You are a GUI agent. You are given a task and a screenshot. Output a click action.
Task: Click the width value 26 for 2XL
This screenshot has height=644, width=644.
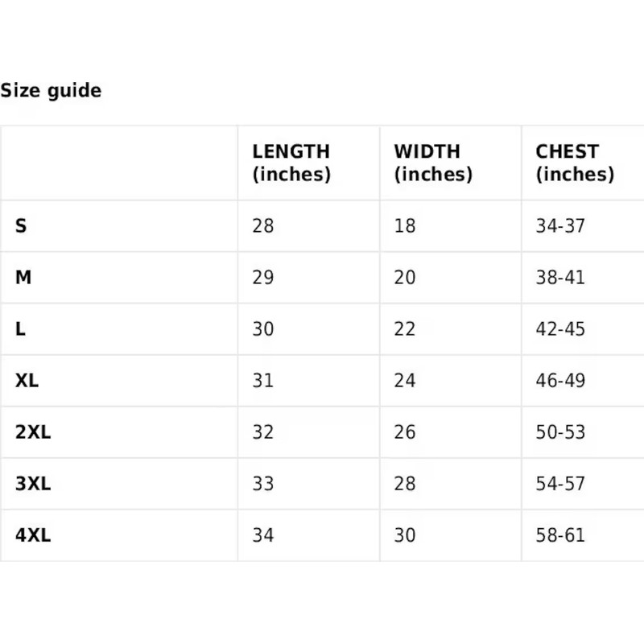point(405,432)
